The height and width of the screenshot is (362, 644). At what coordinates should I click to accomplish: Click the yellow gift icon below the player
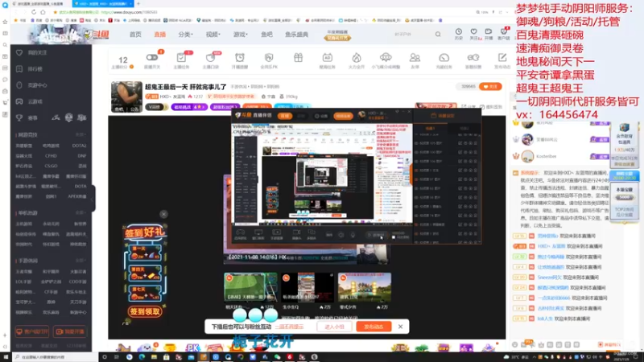[169, 348]
